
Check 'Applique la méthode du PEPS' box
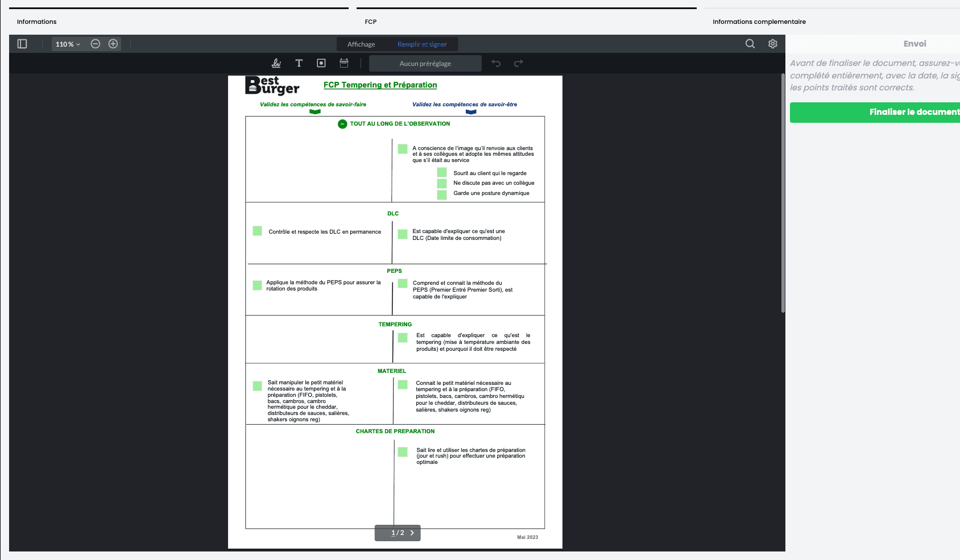pos(258,285)
